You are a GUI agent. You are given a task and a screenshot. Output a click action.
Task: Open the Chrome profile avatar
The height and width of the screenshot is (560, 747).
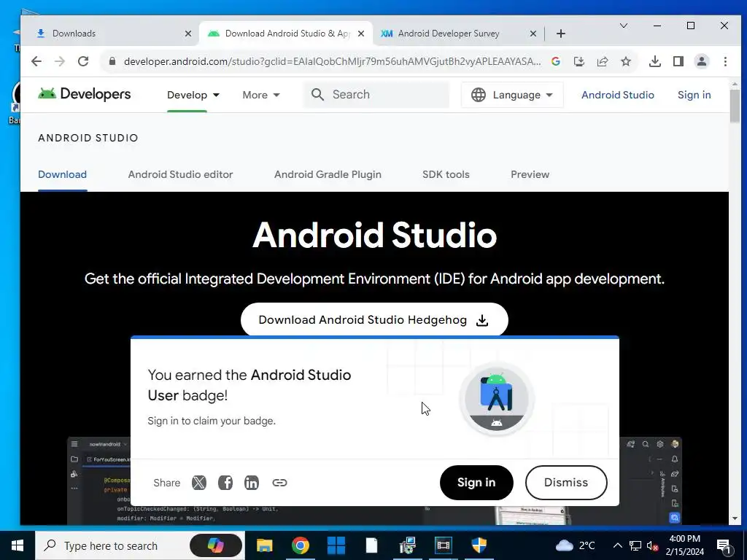tap(702, 61)
